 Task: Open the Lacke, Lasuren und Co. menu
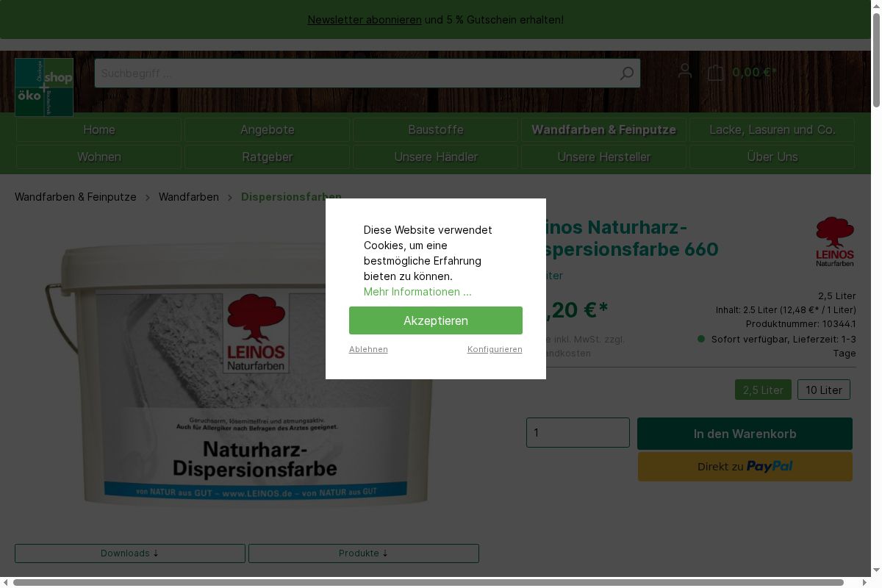[x=772, y=130]
